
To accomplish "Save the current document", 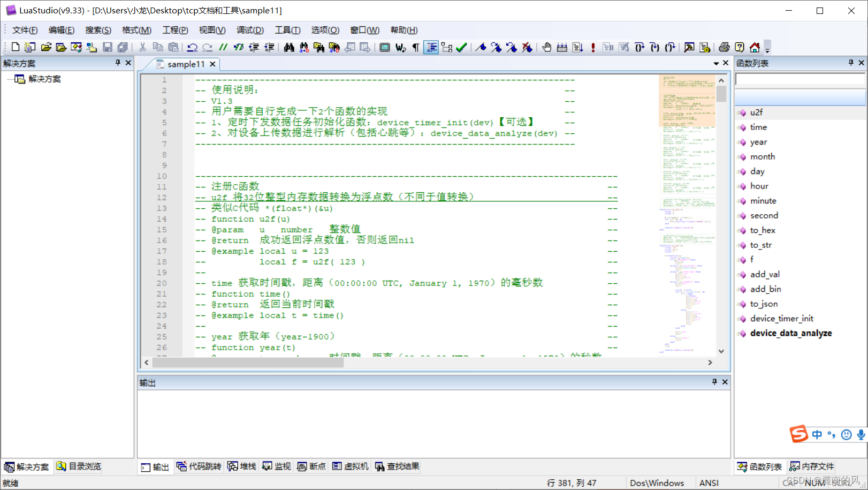I will (106, 47).
